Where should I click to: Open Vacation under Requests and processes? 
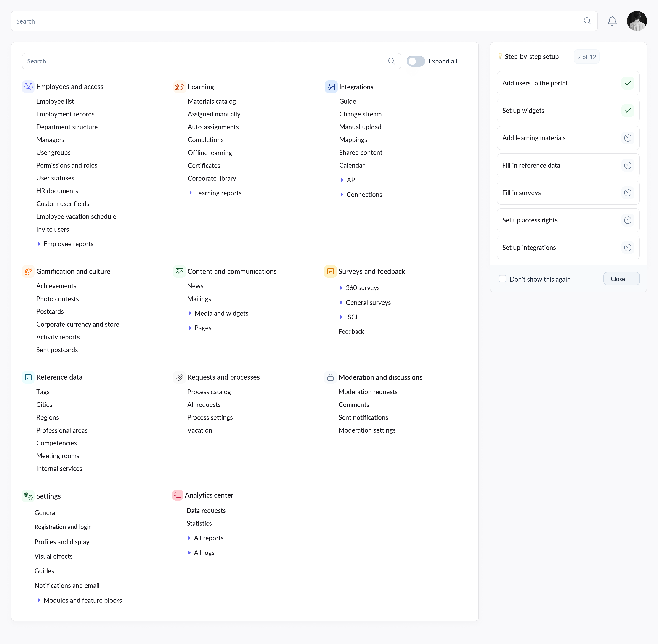click(x=200, y=430)
